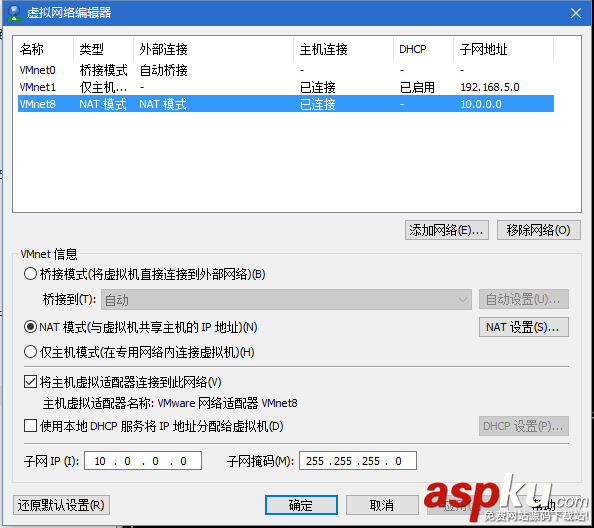Image resolution: width=594 pixels, height=528 pixels.
Task: Click 还原默认设置(R) button
Action: coord(61,505)
